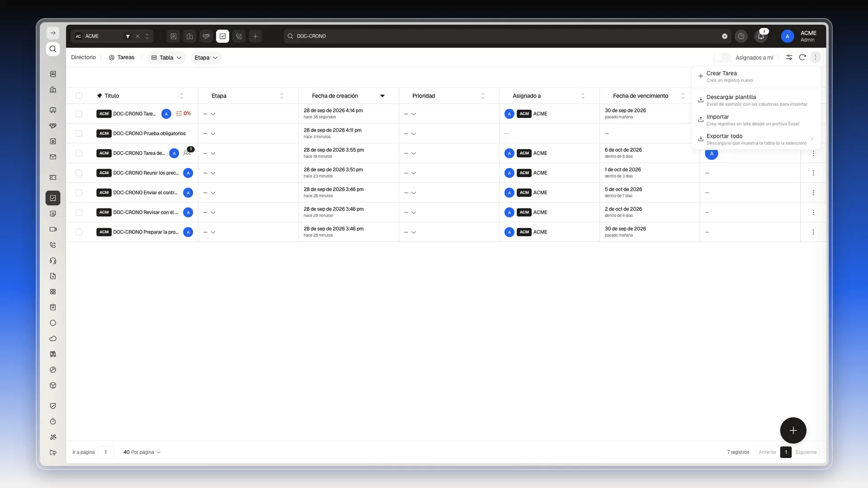Screen dimensions: 868x488
Task: Open the help question mark icon
Action: click(x=741, y=36)
